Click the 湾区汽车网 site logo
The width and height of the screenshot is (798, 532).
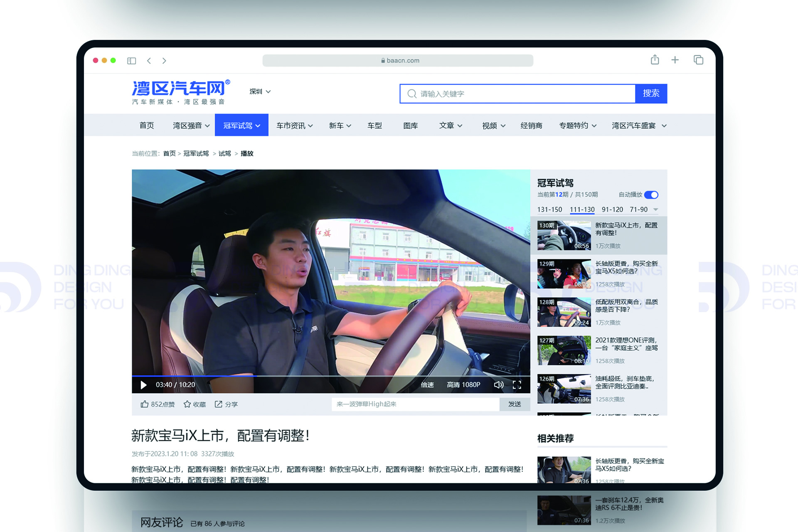[x=180, y=92]
